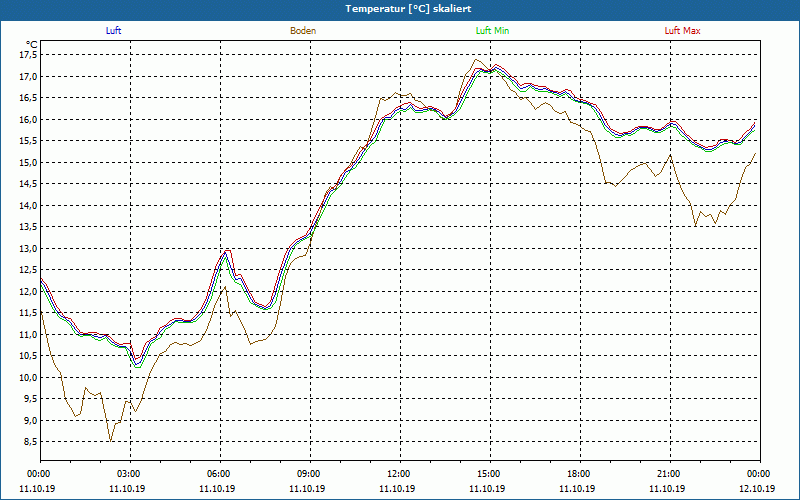The width and height of the screenshot is (800, 500).
Task: Click the green Luft Min legend label
Action: click(492, 31)
